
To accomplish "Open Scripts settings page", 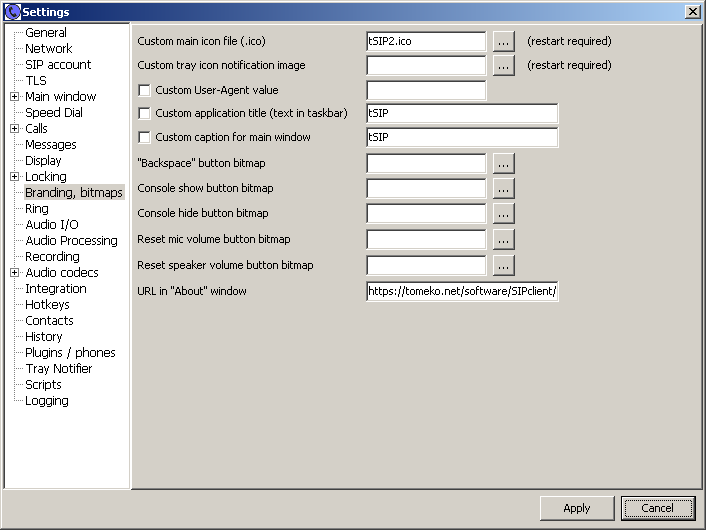I will [43, 385].
